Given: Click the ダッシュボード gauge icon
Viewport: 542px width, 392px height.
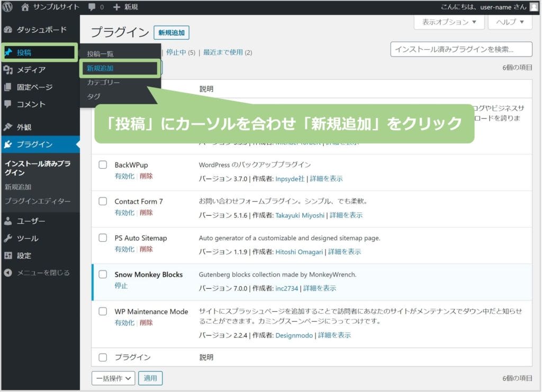Looking at the screenshot, I should click(8, 30).
